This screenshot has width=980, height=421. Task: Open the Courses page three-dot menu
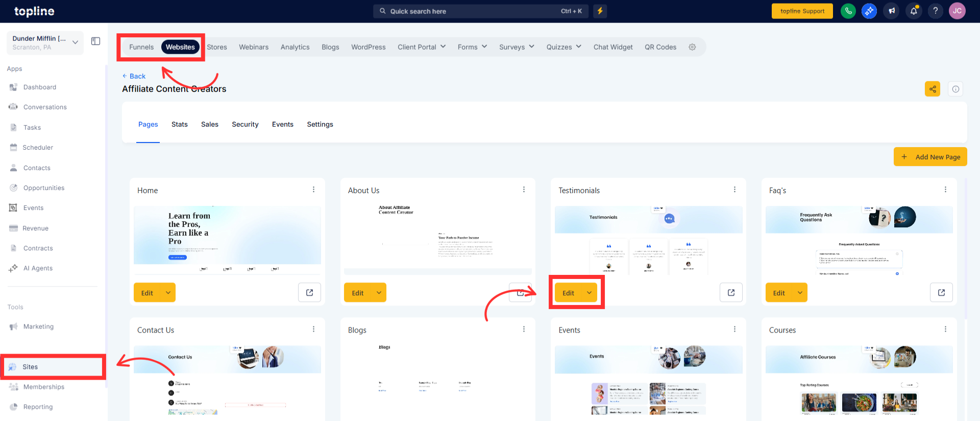[945, 330]
